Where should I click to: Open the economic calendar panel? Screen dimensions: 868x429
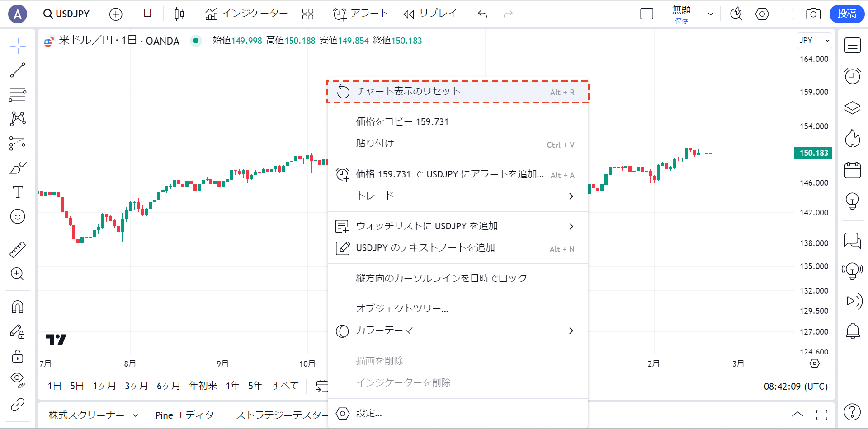(x=853, y=170)
